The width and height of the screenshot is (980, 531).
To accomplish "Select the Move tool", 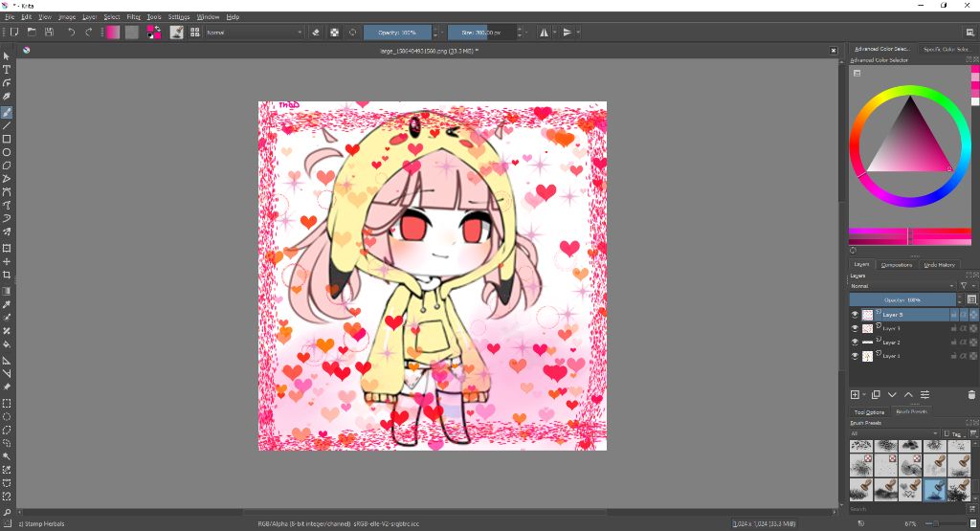I will point(7,262).
